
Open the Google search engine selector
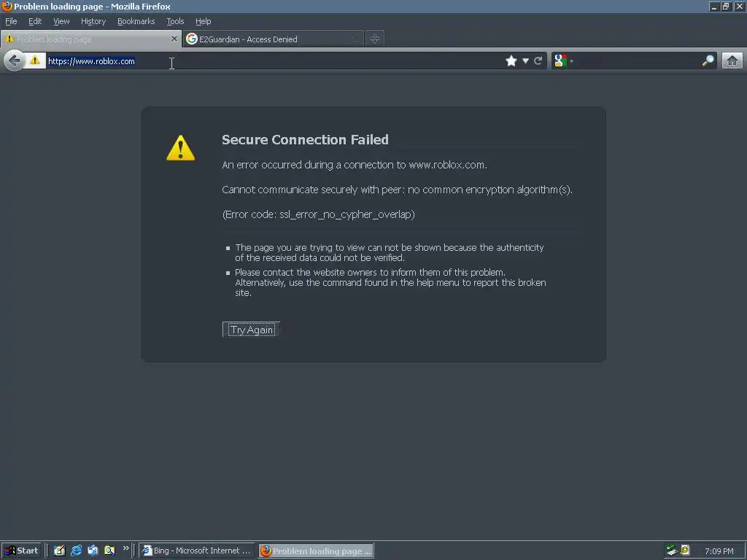pyautogui.click(x=564, y=61)
